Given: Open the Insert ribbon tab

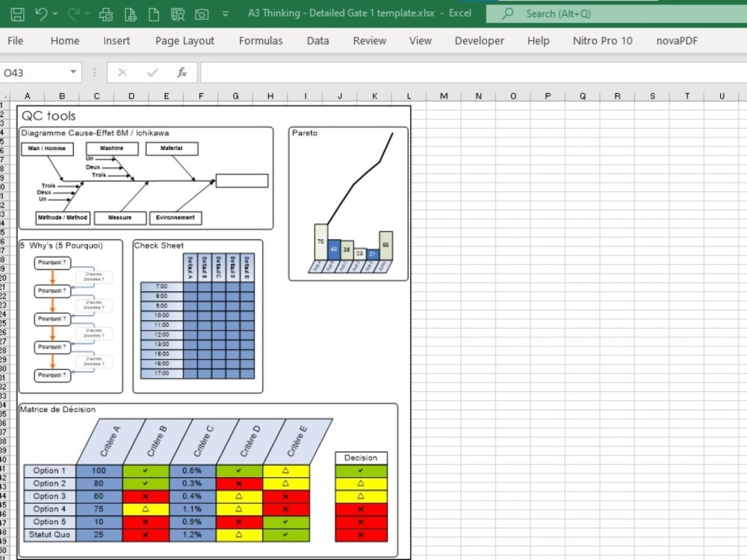Looking at the screenshot, I should pos(117,41).
